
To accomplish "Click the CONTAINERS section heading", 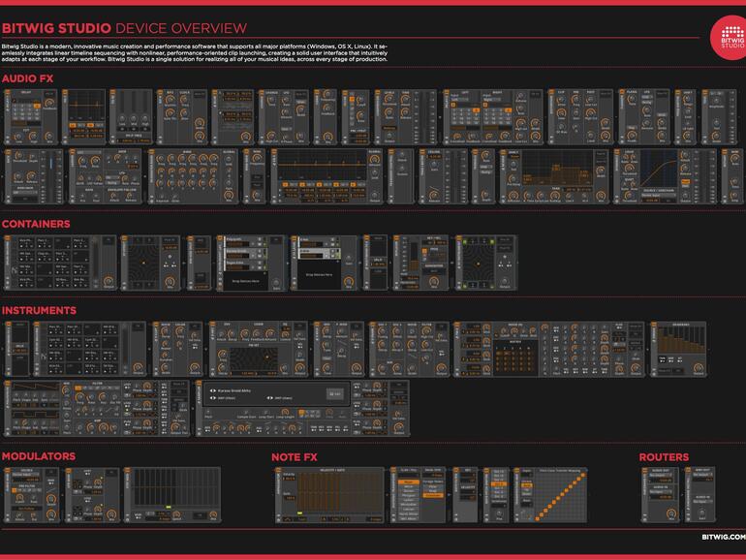I will coord(36,224).
